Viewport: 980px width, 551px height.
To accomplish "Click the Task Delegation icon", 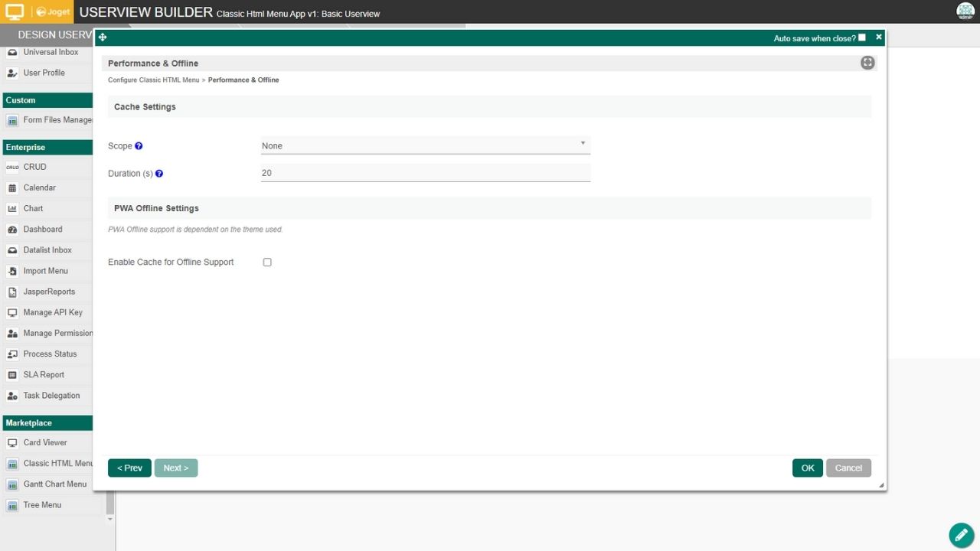I will [x=12, y=396].
